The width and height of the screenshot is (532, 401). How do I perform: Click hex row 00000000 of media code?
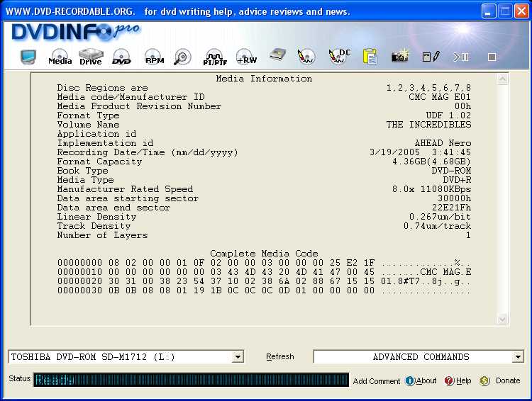264,263
